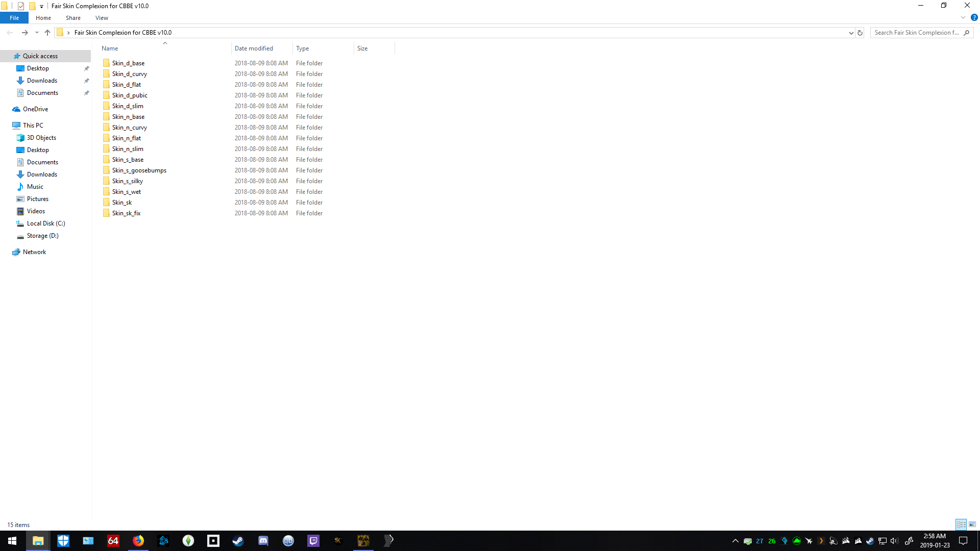The height and width of the screenshot is (551, 980).
Task: Click the address bar path
Action: pos(123,33)
